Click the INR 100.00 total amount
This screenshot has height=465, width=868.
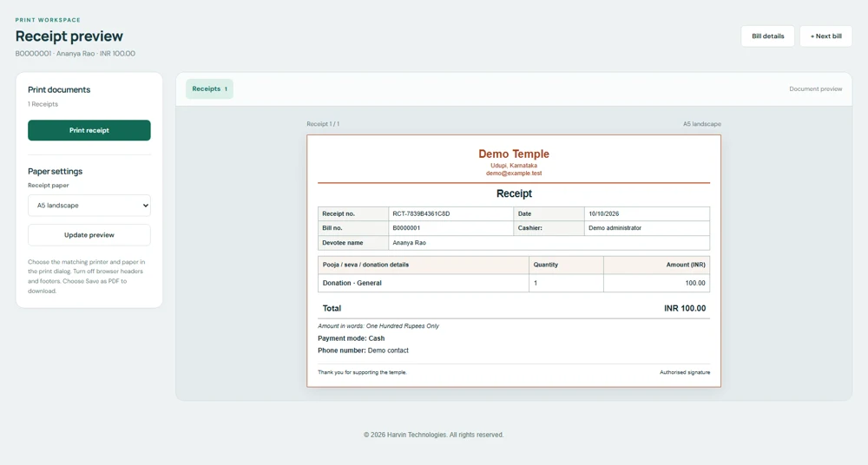click(x=685, y=308)
